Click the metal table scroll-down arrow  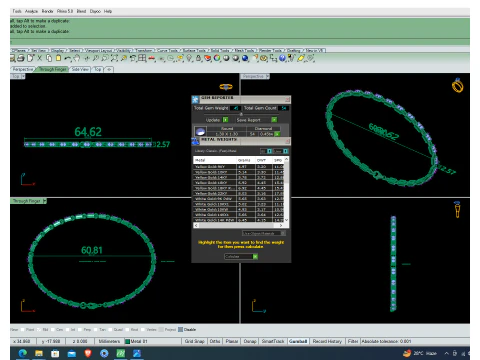pos(286,220)
